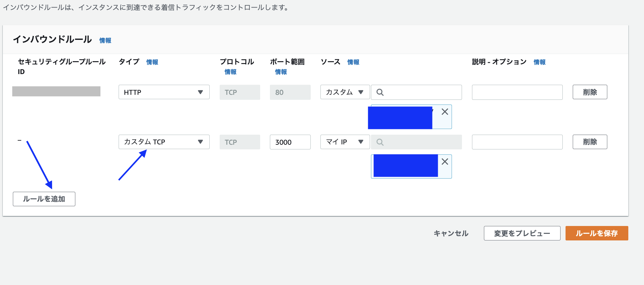Delete the HTTP port 80 rule
Viewport: 644px width, 285px height.
click(x=590, y=92)
